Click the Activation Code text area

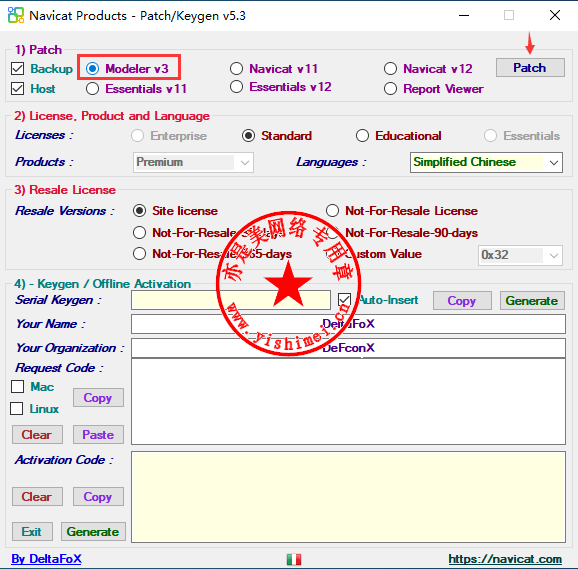[348, 497]
